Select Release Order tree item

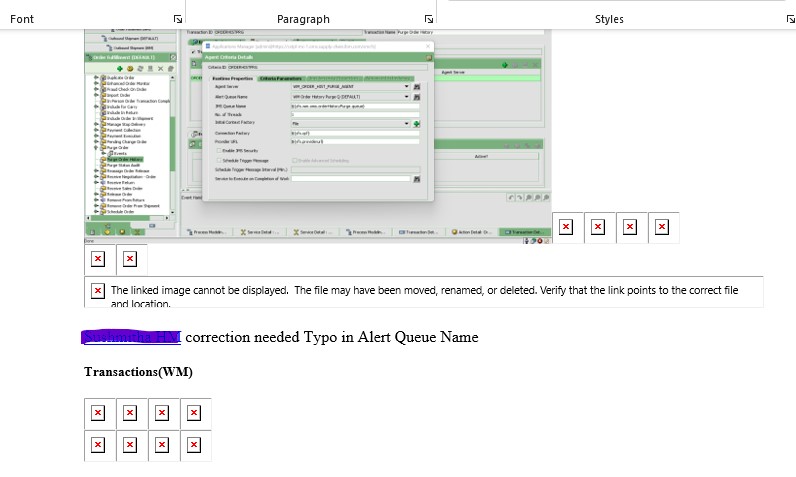click(119, 194)
